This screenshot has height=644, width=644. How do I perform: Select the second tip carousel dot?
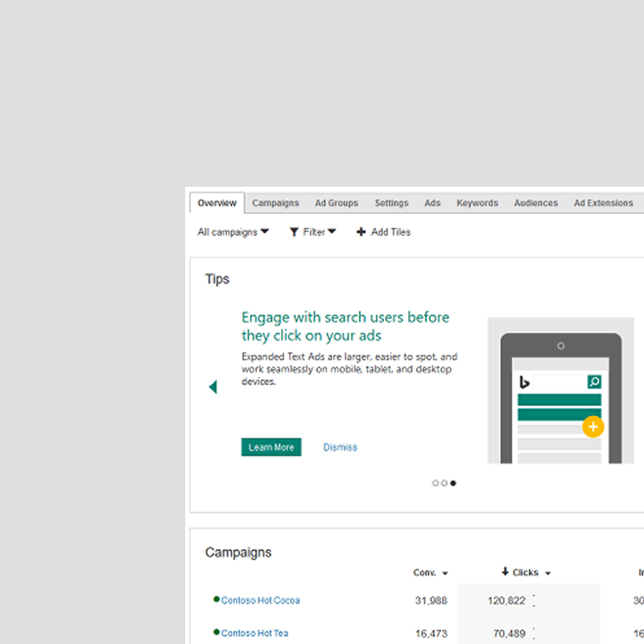[x=444, y=483]
